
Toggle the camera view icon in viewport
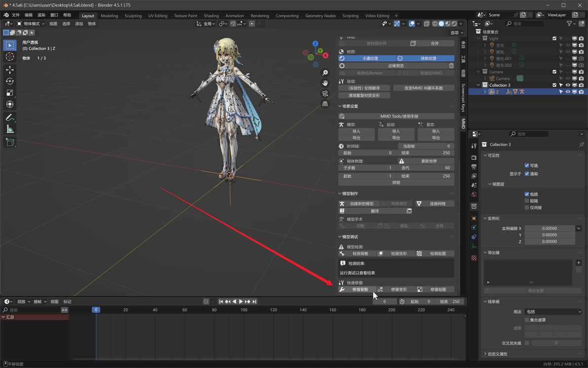[325, 93]
